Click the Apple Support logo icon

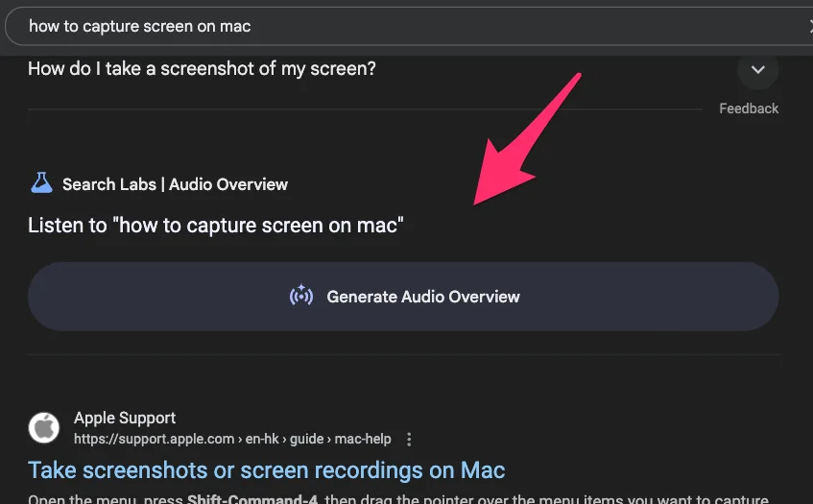click(43, 428)
